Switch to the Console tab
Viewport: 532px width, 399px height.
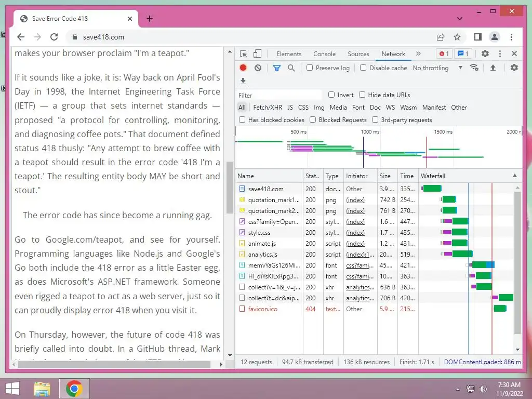pos(324,54)
